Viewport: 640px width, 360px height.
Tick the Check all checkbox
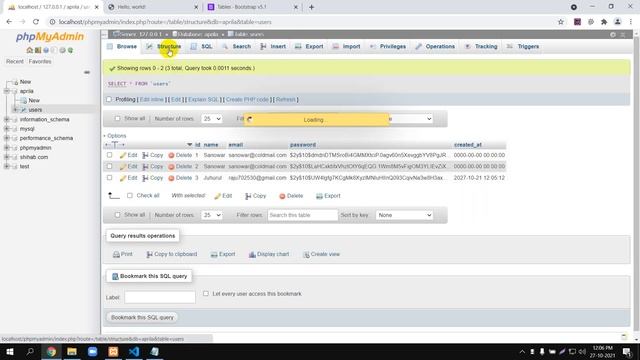[x=130, y=196]
